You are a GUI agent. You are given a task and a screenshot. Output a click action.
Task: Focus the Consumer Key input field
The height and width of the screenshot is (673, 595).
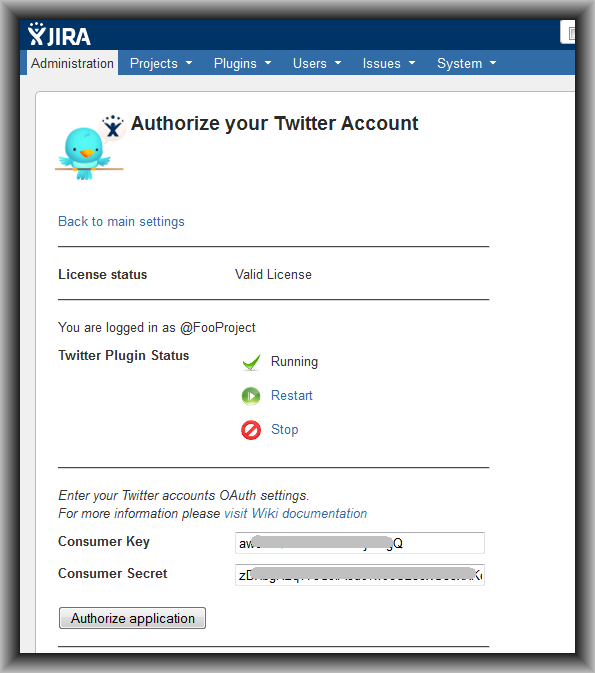pos(360,543)
